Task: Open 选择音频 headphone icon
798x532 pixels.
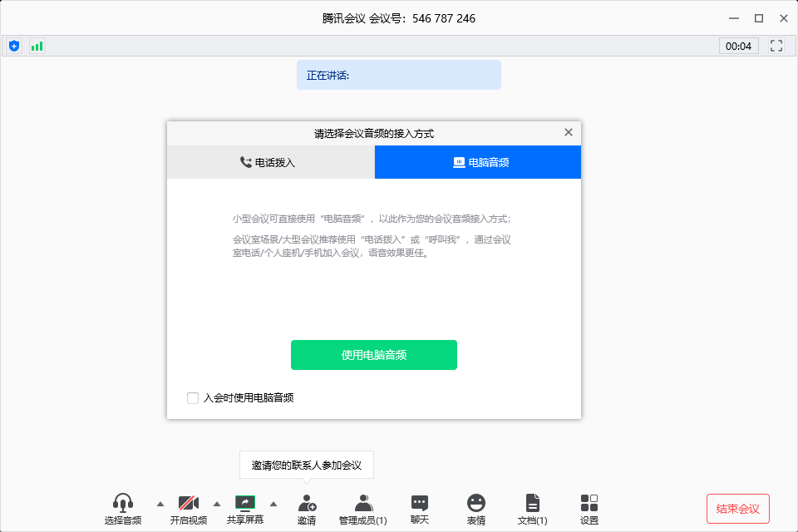Action: (x=123, y=509)
